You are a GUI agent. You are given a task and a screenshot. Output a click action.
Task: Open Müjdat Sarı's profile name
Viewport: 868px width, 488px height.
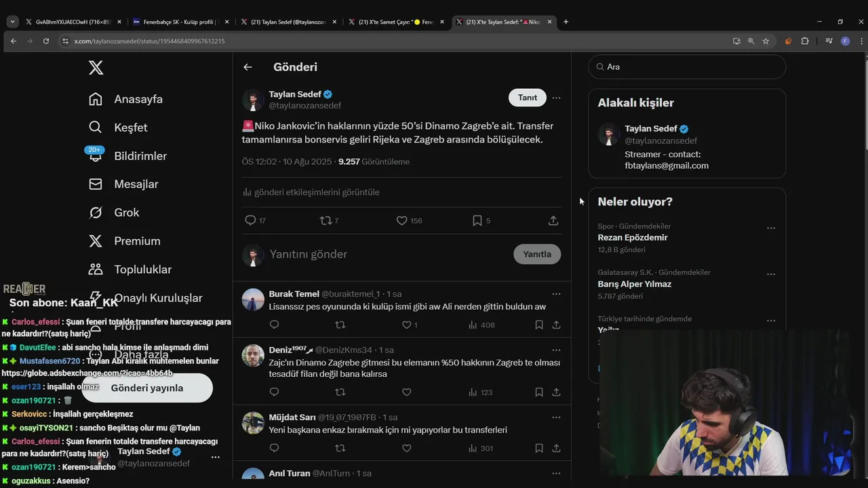(x=292, y=418)
